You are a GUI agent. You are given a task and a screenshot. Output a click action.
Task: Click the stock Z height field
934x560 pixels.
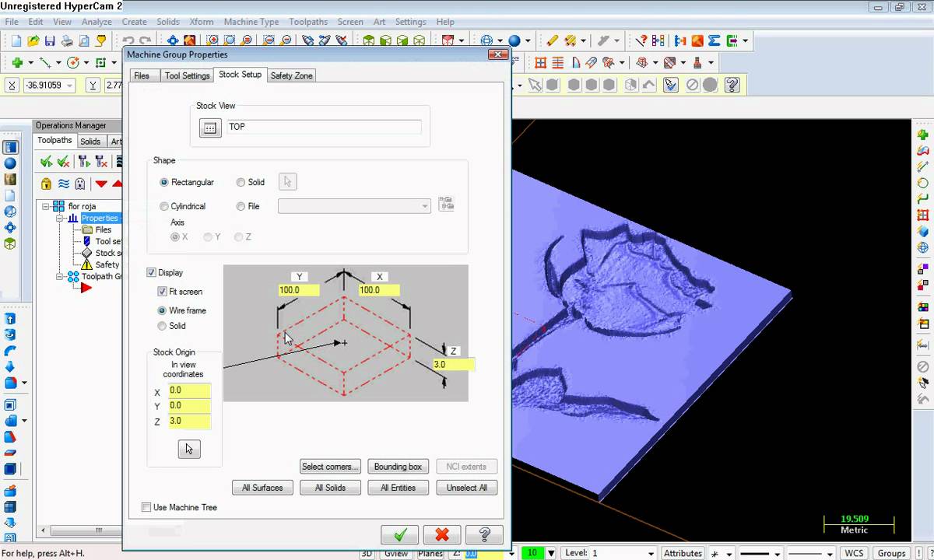click(452, 364)
